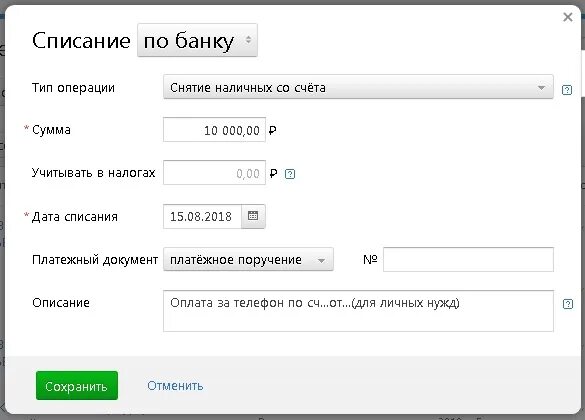The width and height of the screenshot is (585, 420).
Task: Click the Учитывать в налогах amount field
Action: 214,173
